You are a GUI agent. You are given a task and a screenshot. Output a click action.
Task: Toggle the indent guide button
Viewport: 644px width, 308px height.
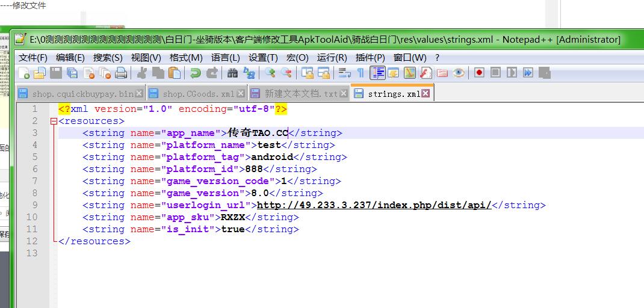pyautogui.click(x=378, y=73)
